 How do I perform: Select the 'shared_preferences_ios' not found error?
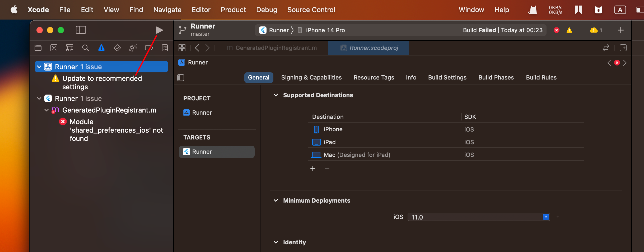[116, 130]
